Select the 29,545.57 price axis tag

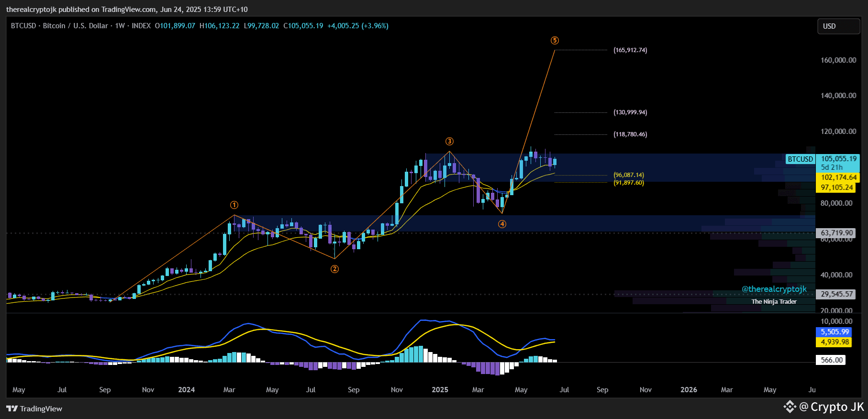click(x=837, y=294)
